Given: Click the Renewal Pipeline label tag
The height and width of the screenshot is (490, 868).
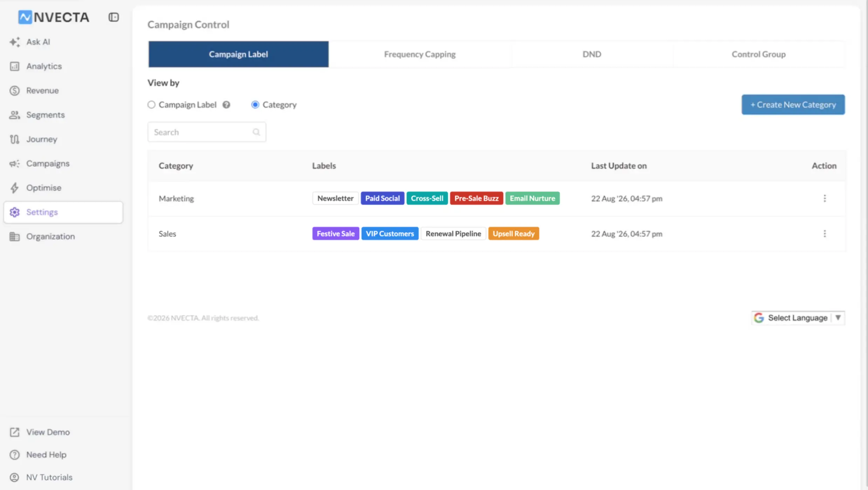Looking at the screenshot, I should coord(453,233).
